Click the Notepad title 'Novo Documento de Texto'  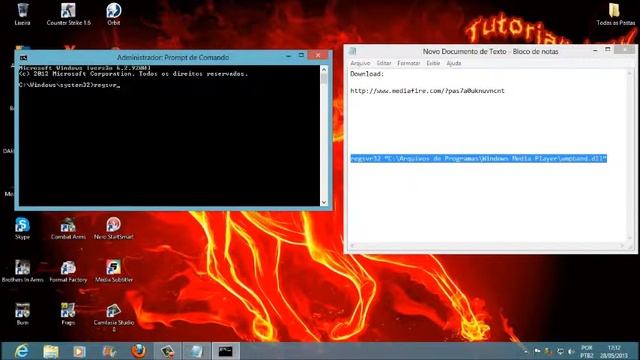pyautogui.click(x=464, y=51)
